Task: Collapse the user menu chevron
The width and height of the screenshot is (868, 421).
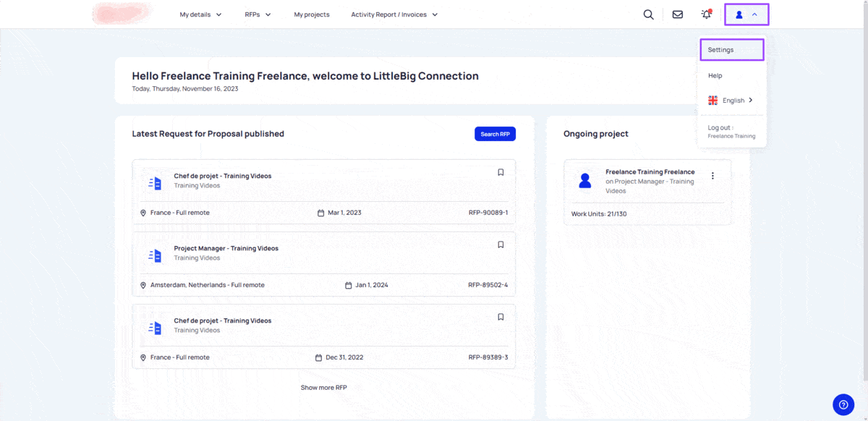Action: coord(754,14)
